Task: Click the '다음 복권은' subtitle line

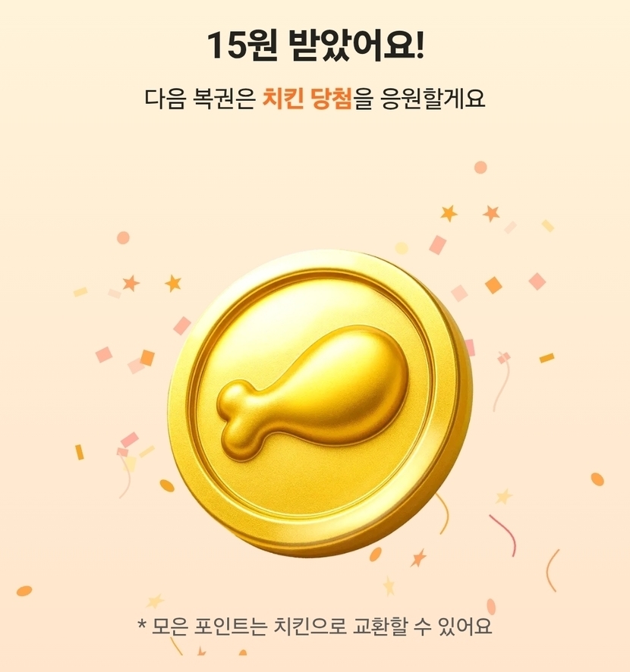Action: (200, 99)
